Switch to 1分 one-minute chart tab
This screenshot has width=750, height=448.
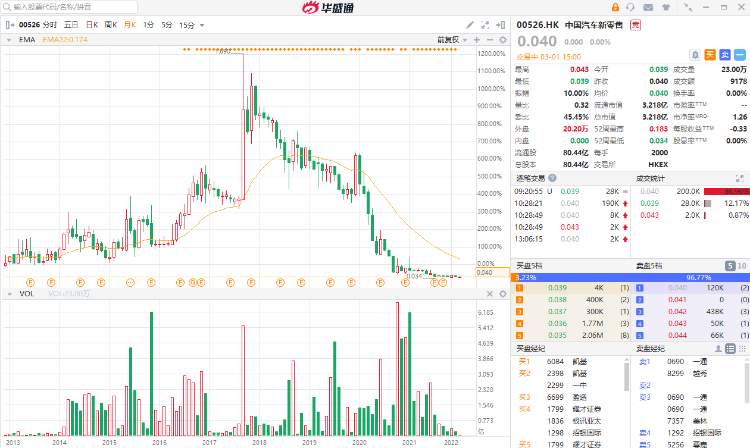click(x=148, y=25)
